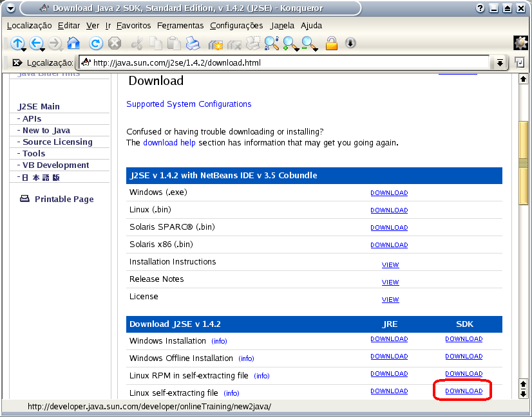Open the Tools sidebar link
Image resolution: width=532 pixels, height=417 pixels.
pyautogui.click(x=33, y=154)
